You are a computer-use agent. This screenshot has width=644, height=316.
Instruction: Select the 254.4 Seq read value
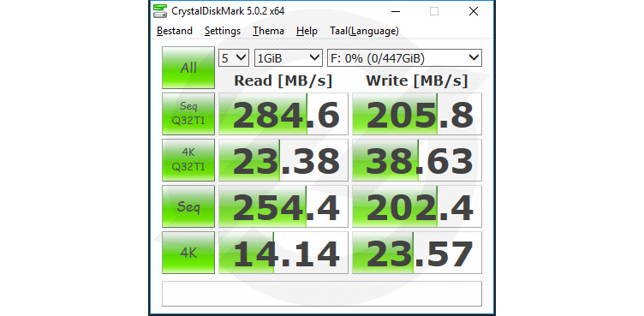(x=283, y=206)
